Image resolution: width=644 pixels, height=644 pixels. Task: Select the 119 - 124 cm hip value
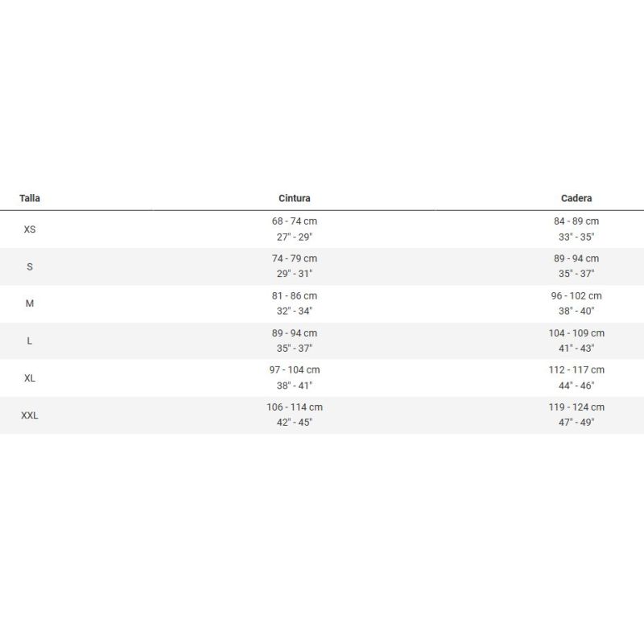[576, 407]
